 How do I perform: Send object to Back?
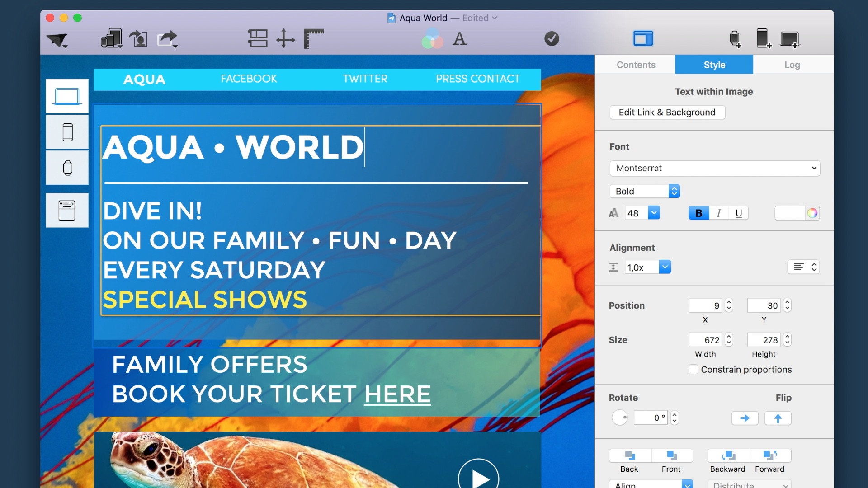pos(630,455)
